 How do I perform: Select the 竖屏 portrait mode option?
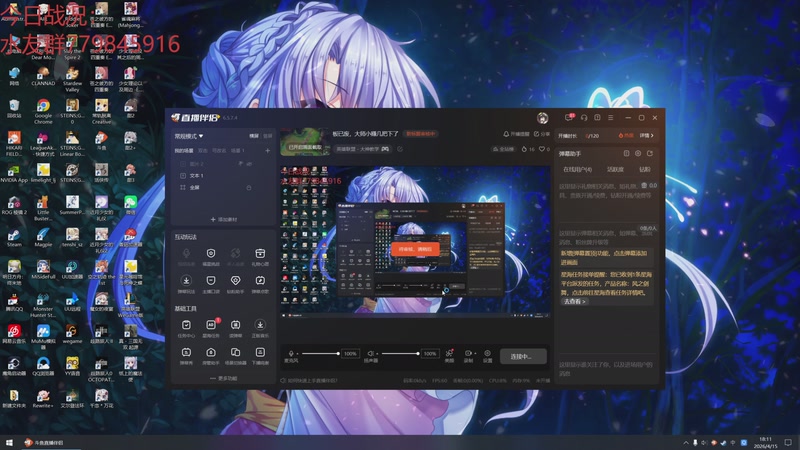(267, 136)
